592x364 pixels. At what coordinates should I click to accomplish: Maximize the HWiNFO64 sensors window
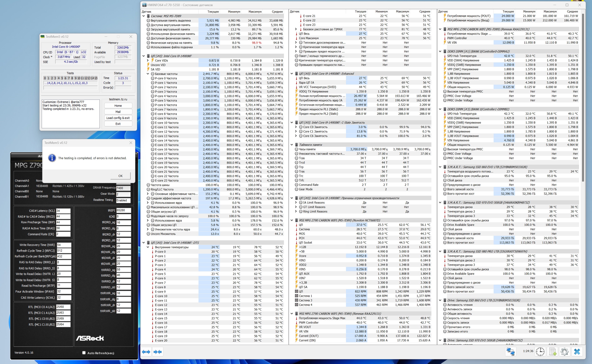coord(567,5)
